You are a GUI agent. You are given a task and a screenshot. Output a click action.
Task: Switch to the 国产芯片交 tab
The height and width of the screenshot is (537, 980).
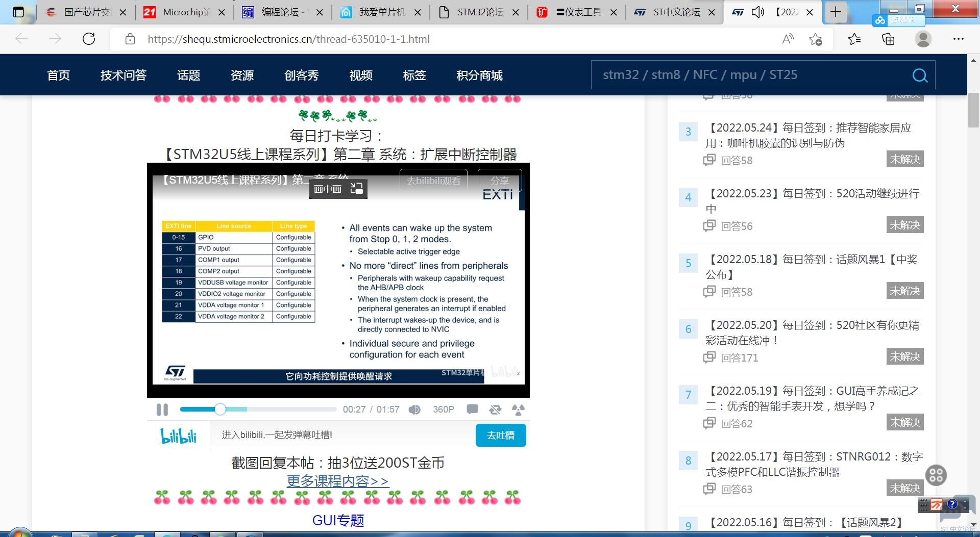click(86, 12)
